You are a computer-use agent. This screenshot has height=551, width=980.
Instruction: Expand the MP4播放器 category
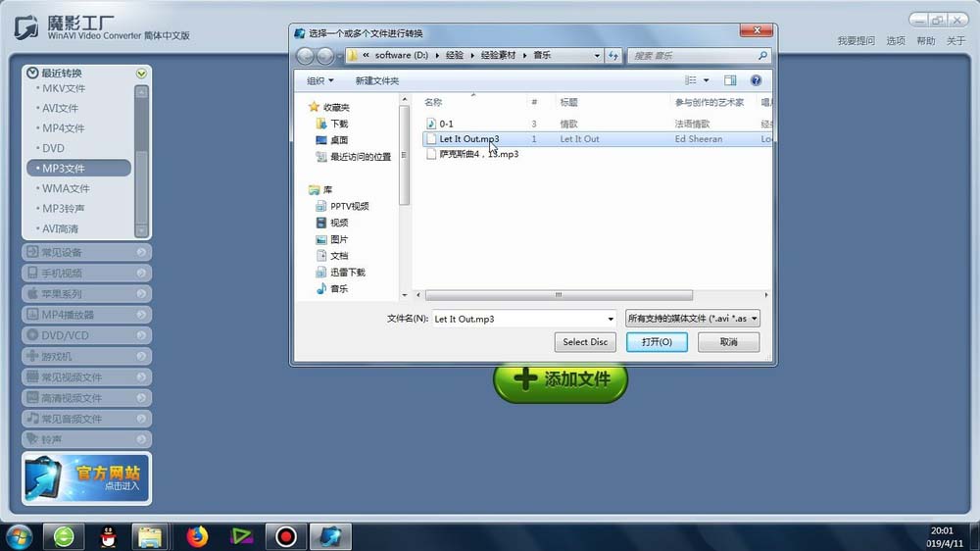coord(87,315)
